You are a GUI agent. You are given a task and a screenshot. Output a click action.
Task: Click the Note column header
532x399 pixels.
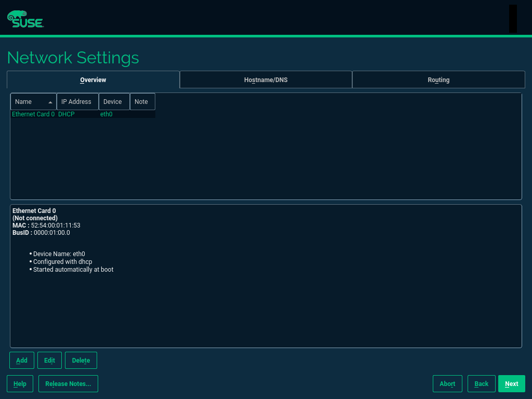point(141,102)
